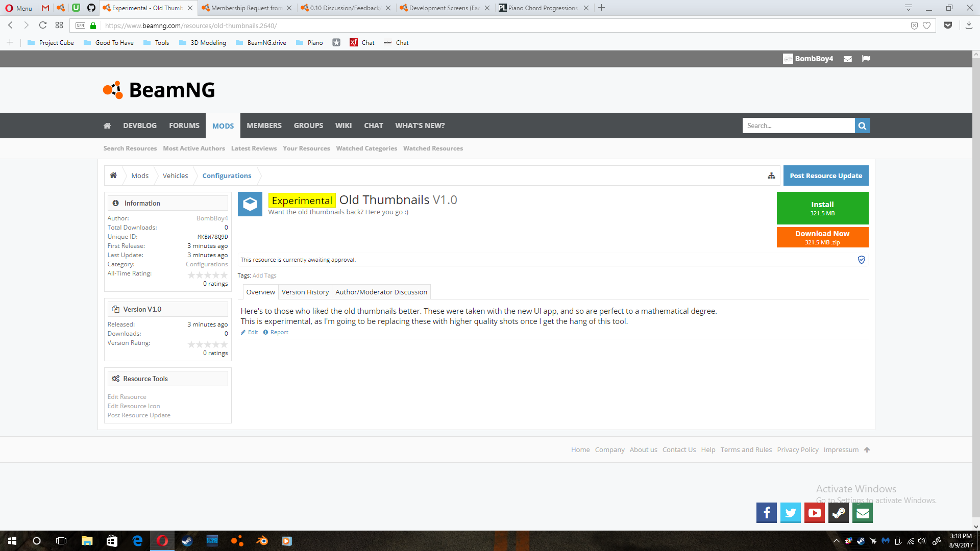Focus the site Search field
980x551 pixels.
pyautogui.click(x=798, y=126)
